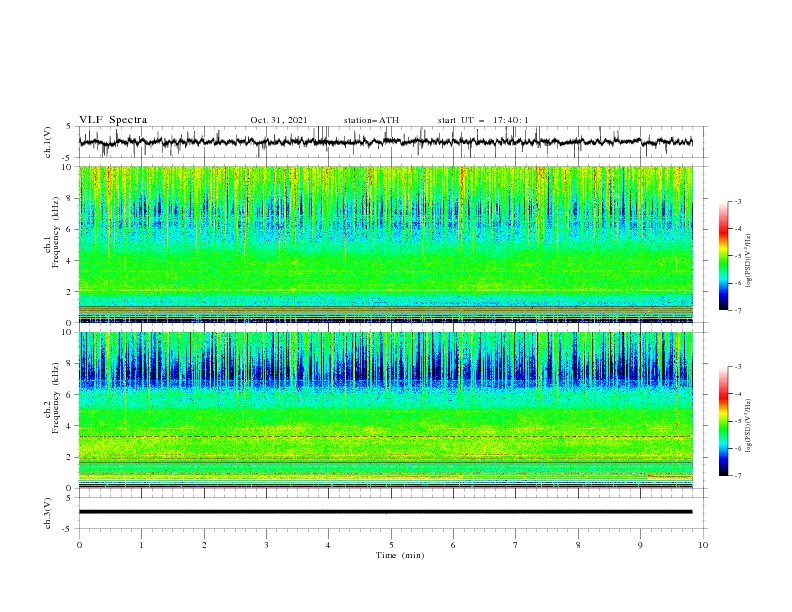Click time axis tick label "1"
This screenshot has height=612, width=792.
(x=141, y=545)
